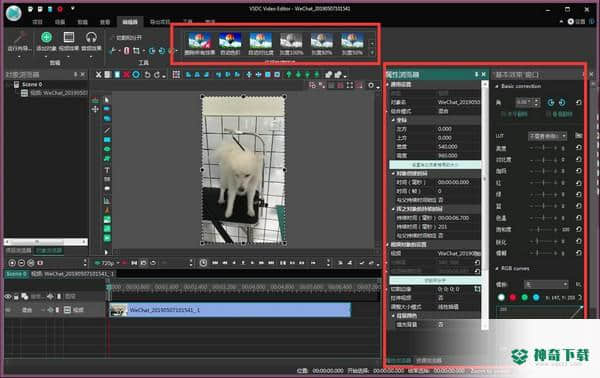Click the 模糊 slider in Basic effects

(543, 253)
